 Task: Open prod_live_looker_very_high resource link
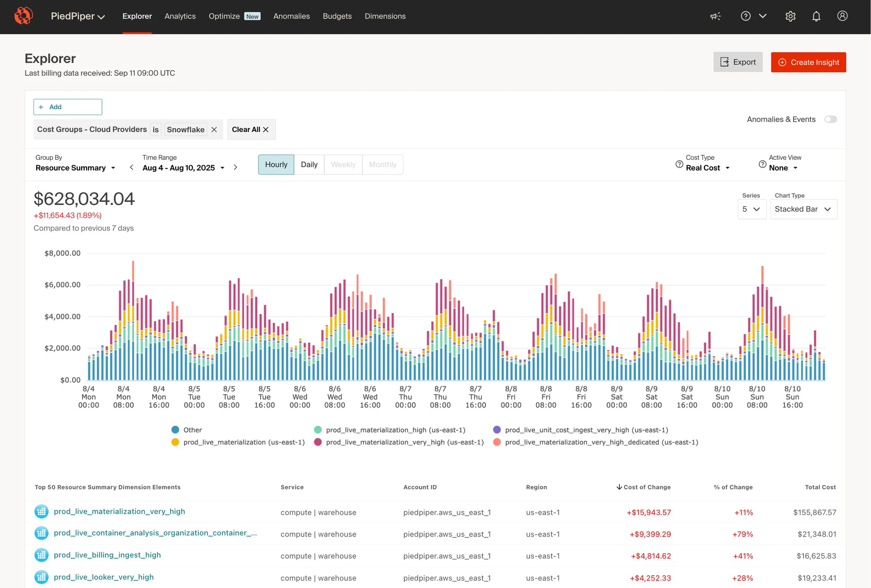point(104,577)
